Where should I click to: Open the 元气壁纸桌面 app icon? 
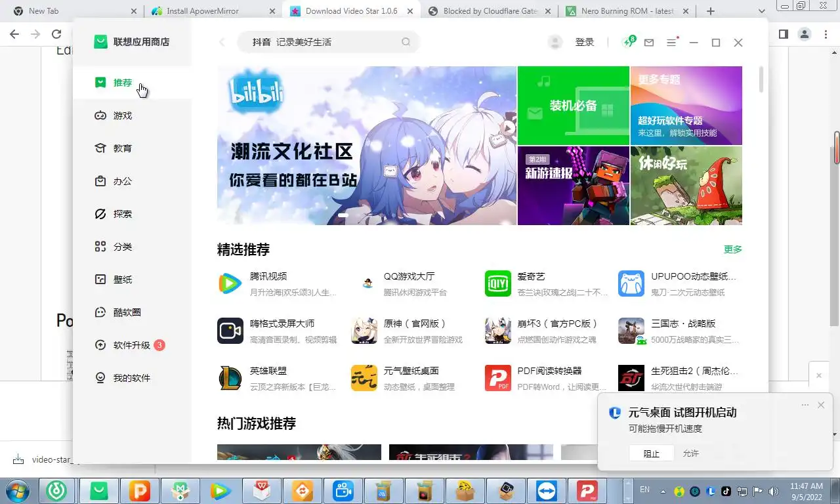[x=364, y=378]
